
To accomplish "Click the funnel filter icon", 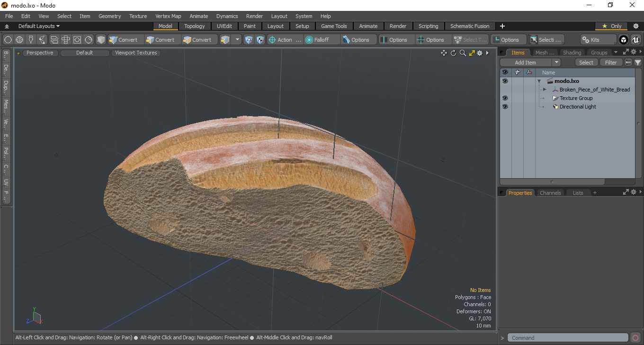I will [x=638, y=63].
